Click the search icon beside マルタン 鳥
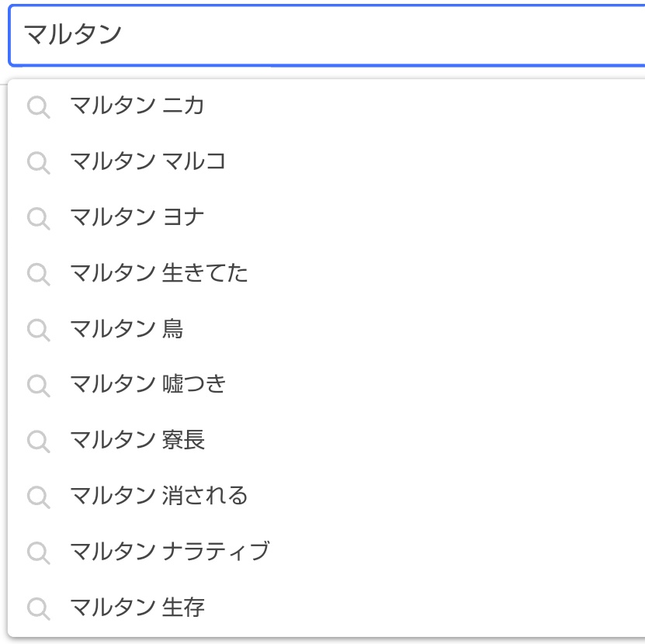This screenshot has width=645, height=644. pos(39,330)
